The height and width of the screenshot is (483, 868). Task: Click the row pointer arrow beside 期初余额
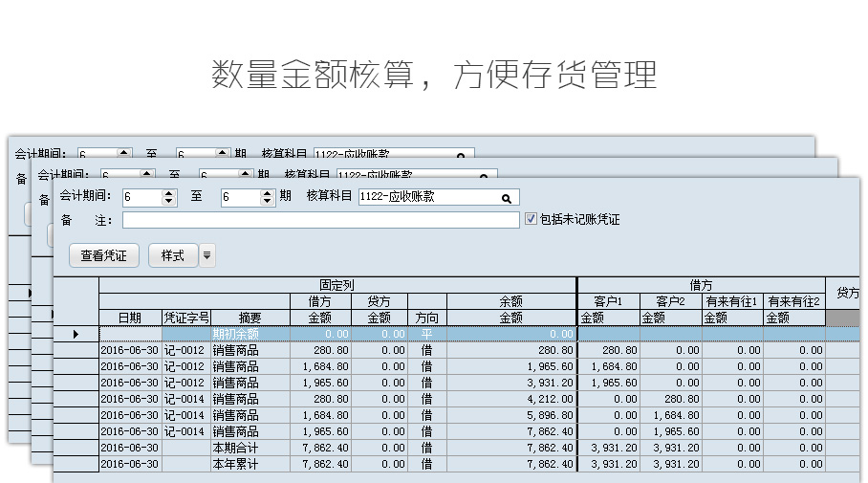76,334
